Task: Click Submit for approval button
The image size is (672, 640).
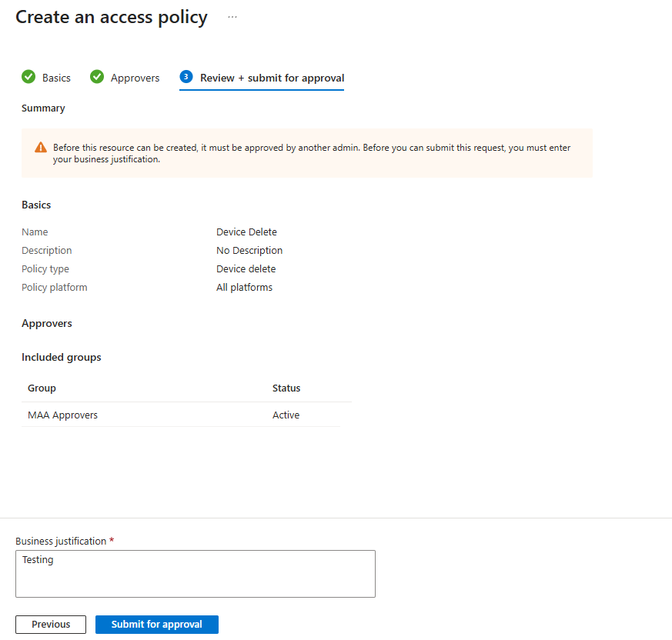Action: [x=157, y=625]
